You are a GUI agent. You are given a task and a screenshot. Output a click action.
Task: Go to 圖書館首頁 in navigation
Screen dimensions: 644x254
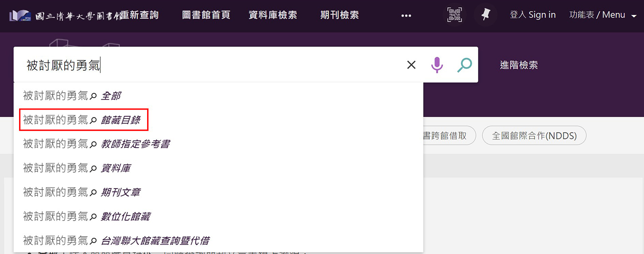[x=206, y=15]
